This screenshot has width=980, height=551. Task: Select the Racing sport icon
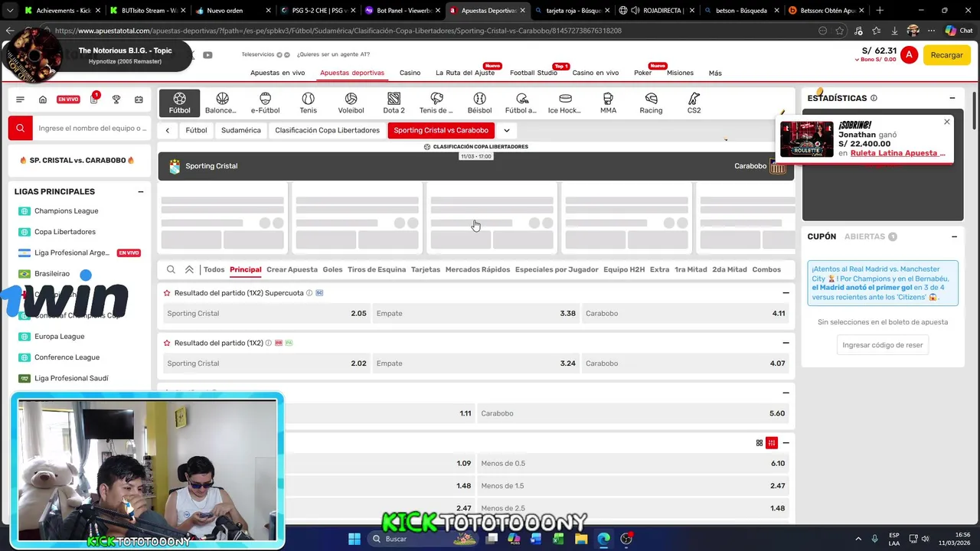651,103
